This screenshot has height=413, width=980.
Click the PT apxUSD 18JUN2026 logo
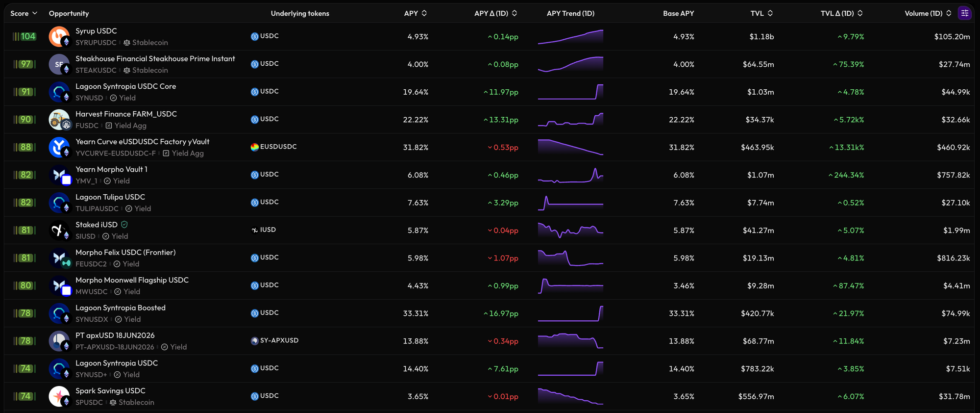(x=59, y=341)
